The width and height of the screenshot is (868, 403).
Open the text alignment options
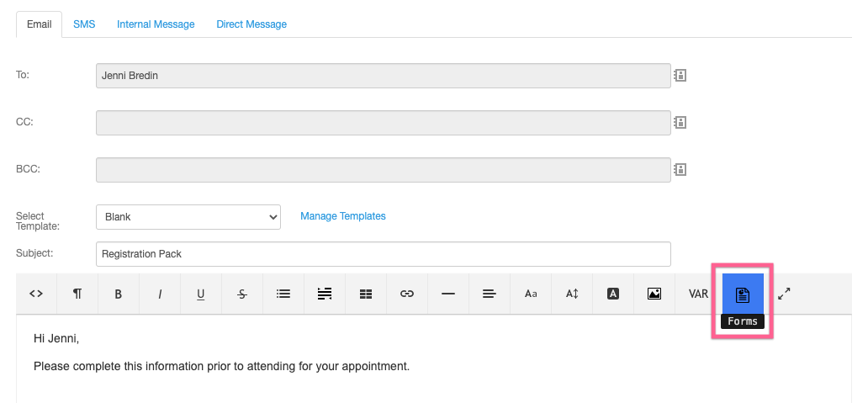(490, 294)
